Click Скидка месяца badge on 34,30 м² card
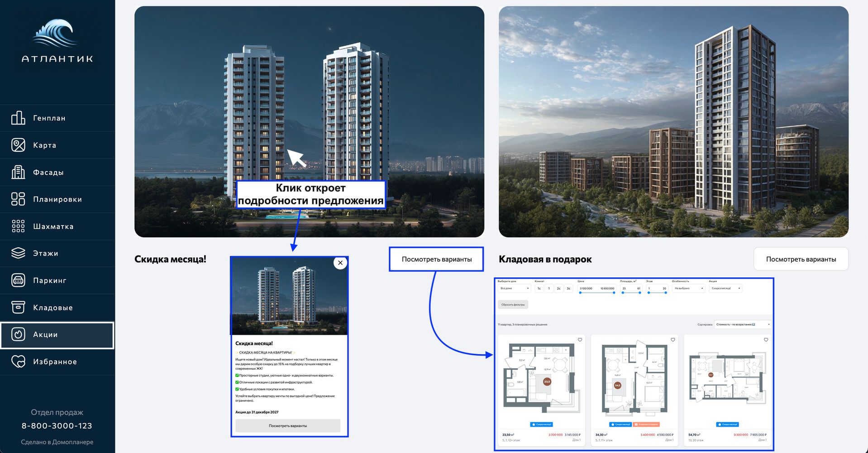 [620, 424]
